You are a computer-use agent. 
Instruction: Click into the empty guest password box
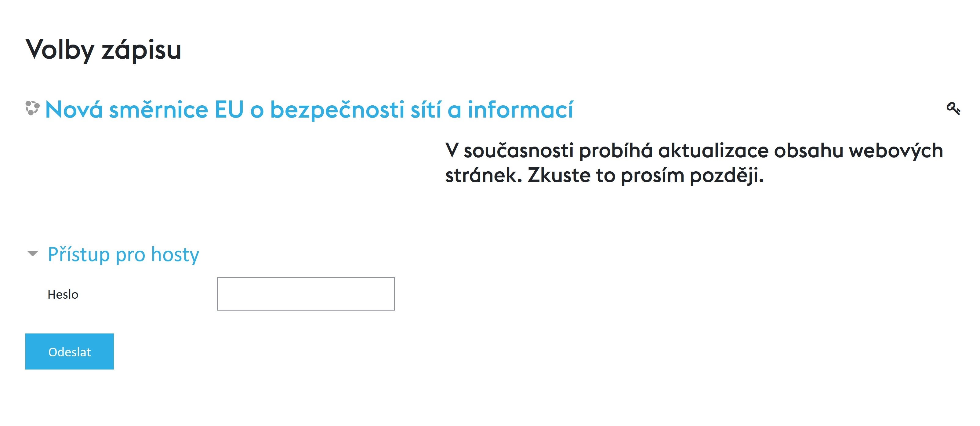(x=306, y=294)
